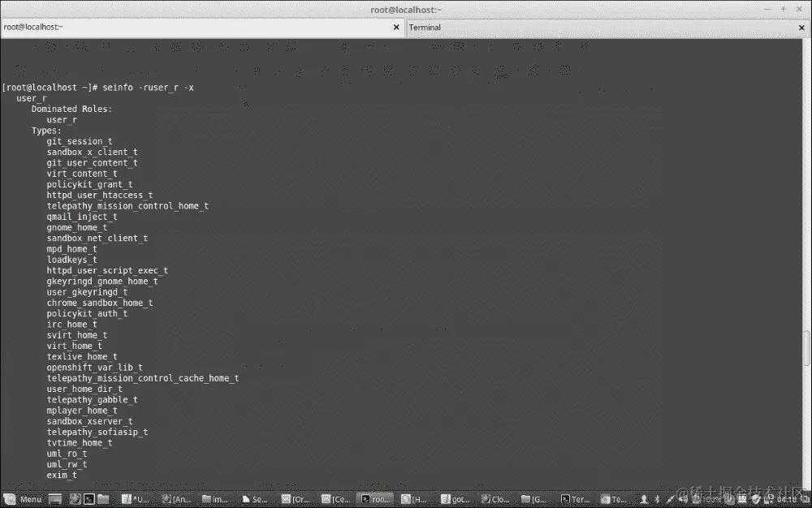Click the 'mpd_home_t' line
Image resolution: width=812 pixels, height=508 pixels.
(x=71, y=249)
